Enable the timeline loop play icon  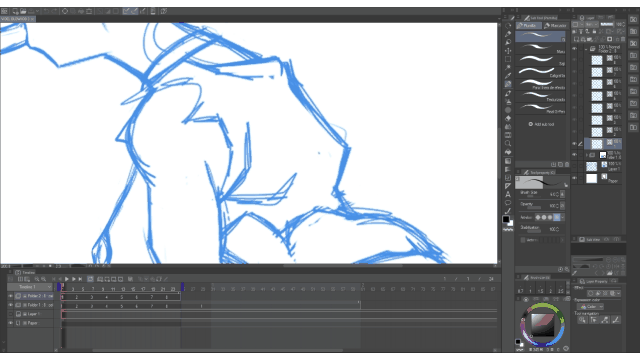point(90,279)
